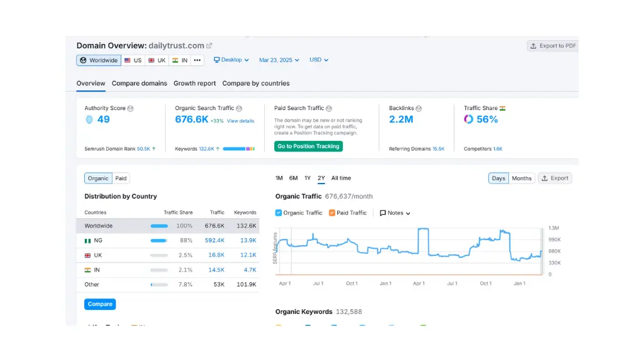Click the 1.6K competitors link
The image size is (644, 362).
[498, 149]
